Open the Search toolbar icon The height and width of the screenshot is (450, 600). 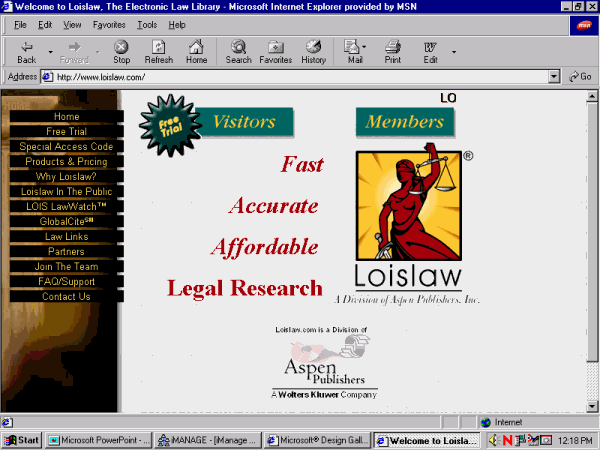pyautogui.click(x=238, y=51)
